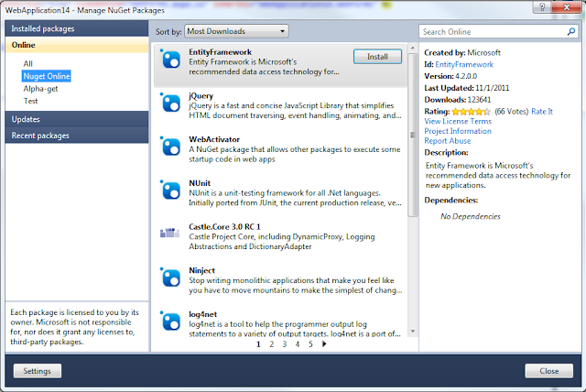
Task: Select the Test package source
Action: tap(30, 101)
